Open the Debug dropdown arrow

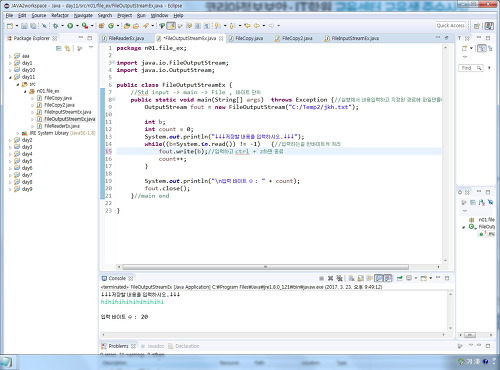tap(62, 26)
